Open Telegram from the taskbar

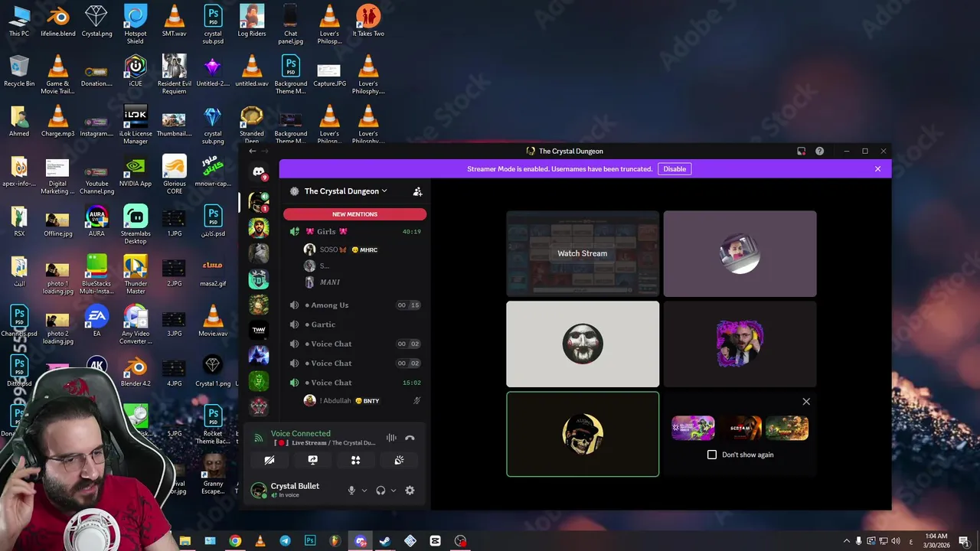[x=285, y=541]
